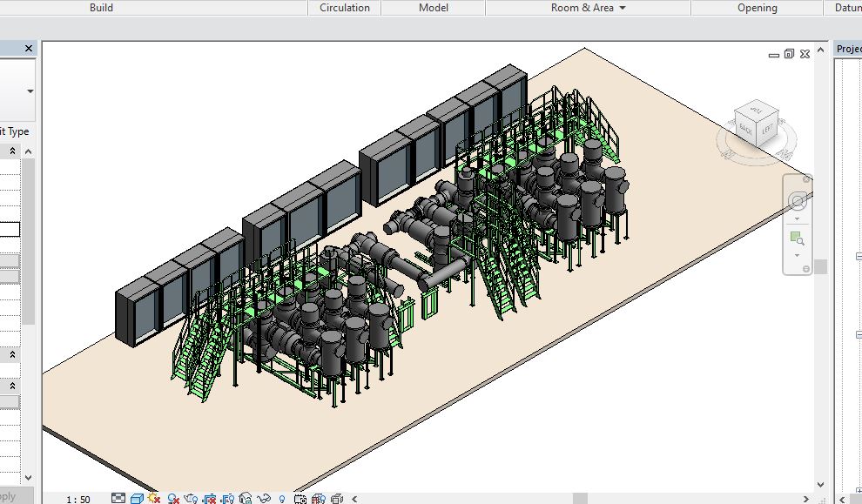Click the Full Navigation Wheel icon
Image resolution: width=862 pixels, height=504 pixels.
click(797, 202)
